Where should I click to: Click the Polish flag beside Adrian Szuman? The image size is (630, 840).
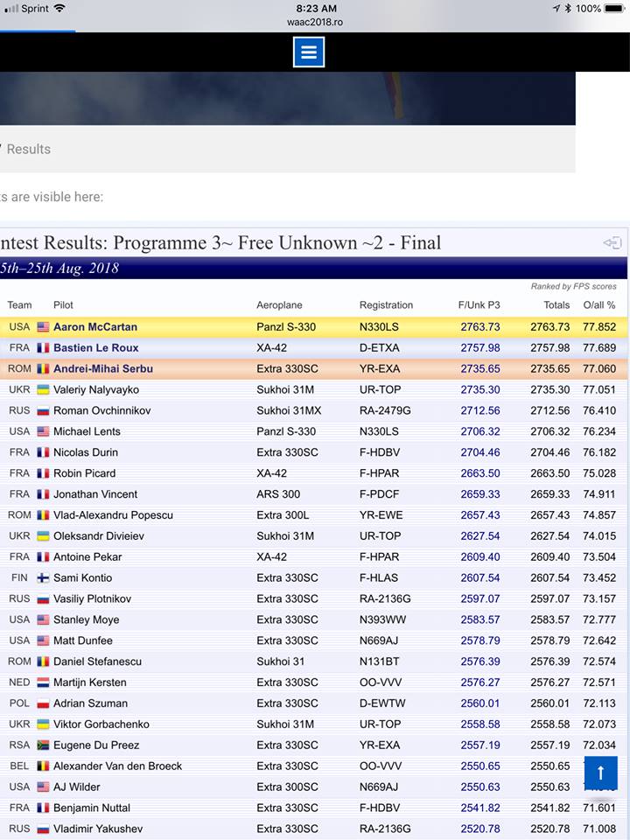coord(43,703)
